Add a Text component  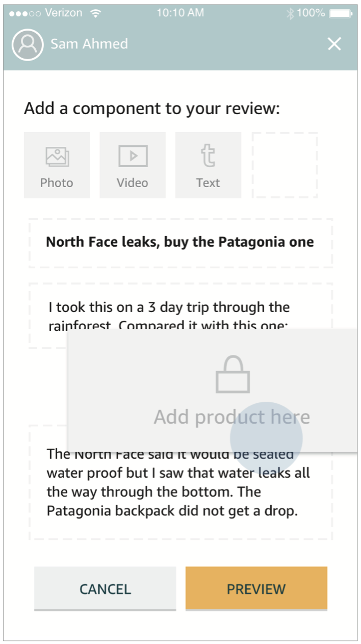point(208,165)
